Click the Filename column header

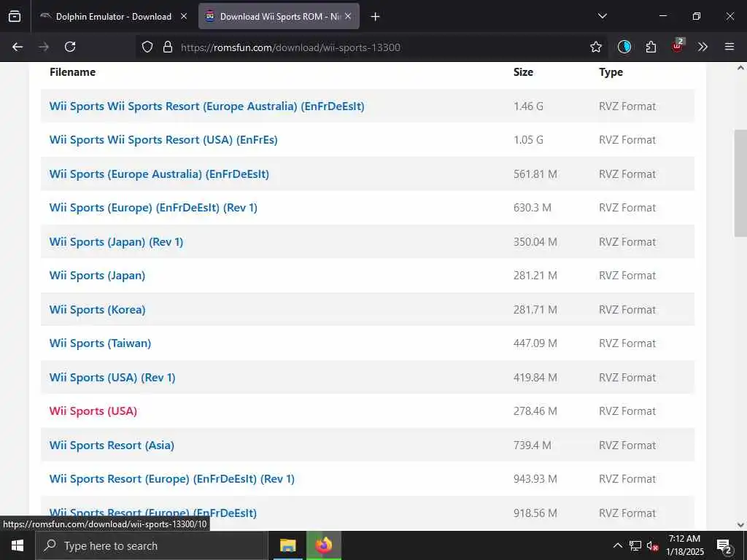point(72,72)
